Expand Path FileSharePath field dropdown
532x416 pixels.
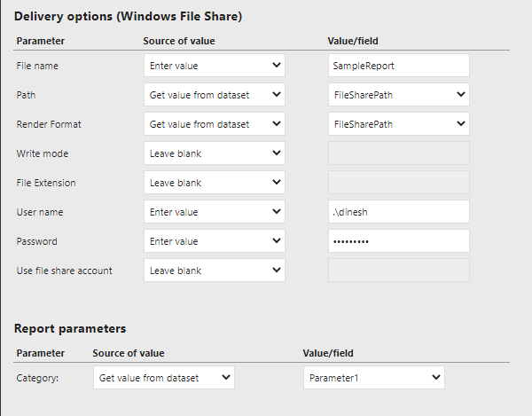point(398,95)
